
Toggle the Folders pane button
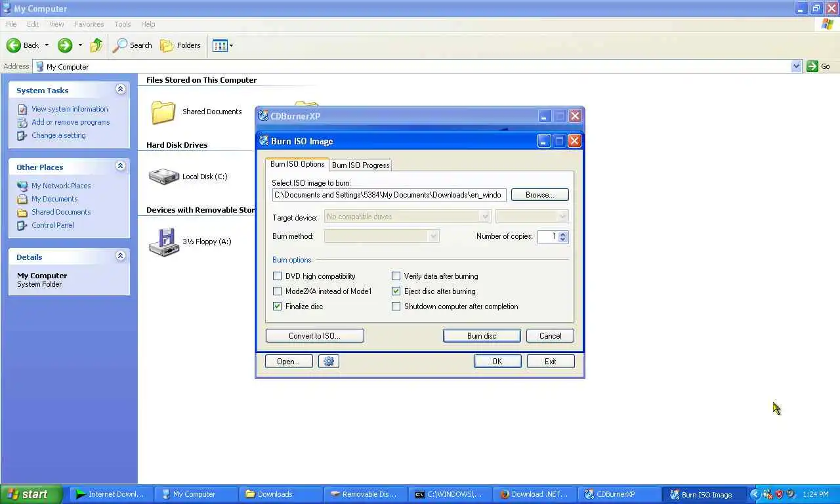[180, 45]
